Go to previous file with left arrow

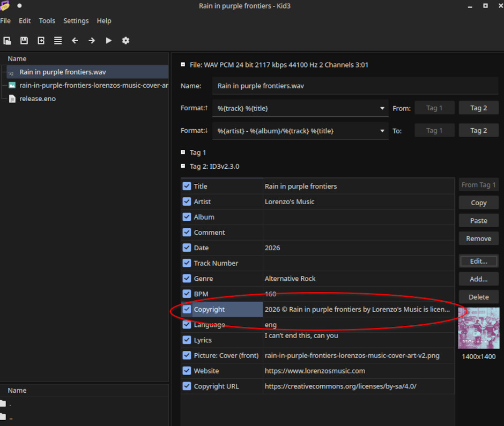pyautogui.click(x=75, y=41)
